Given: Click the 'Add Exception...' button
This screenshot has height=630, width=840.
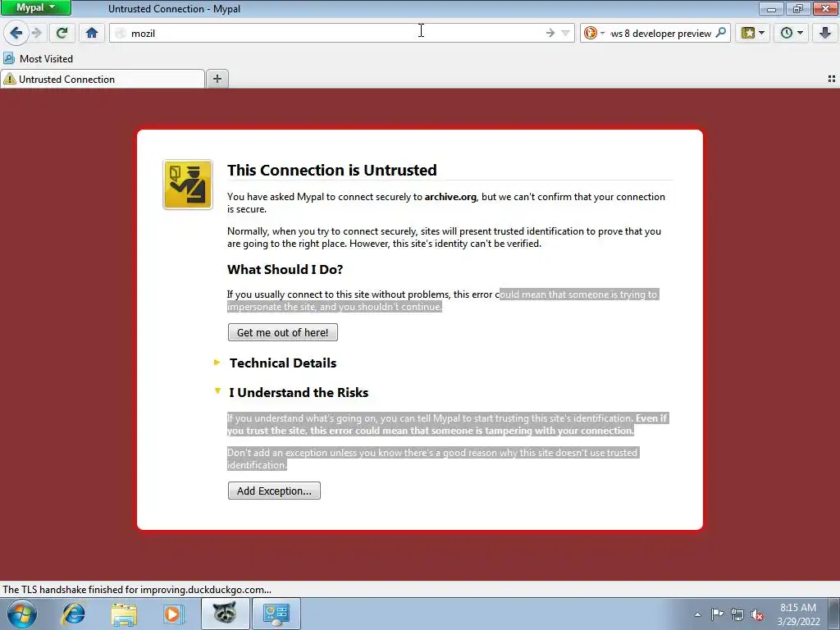Looking at the screenshot, I should (274, 491).
